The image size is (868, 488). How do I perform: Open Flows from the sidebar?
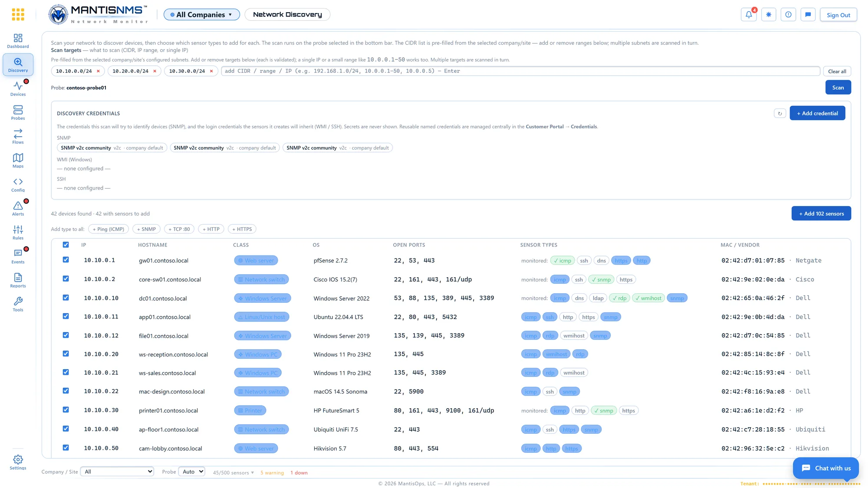(18, 137)
